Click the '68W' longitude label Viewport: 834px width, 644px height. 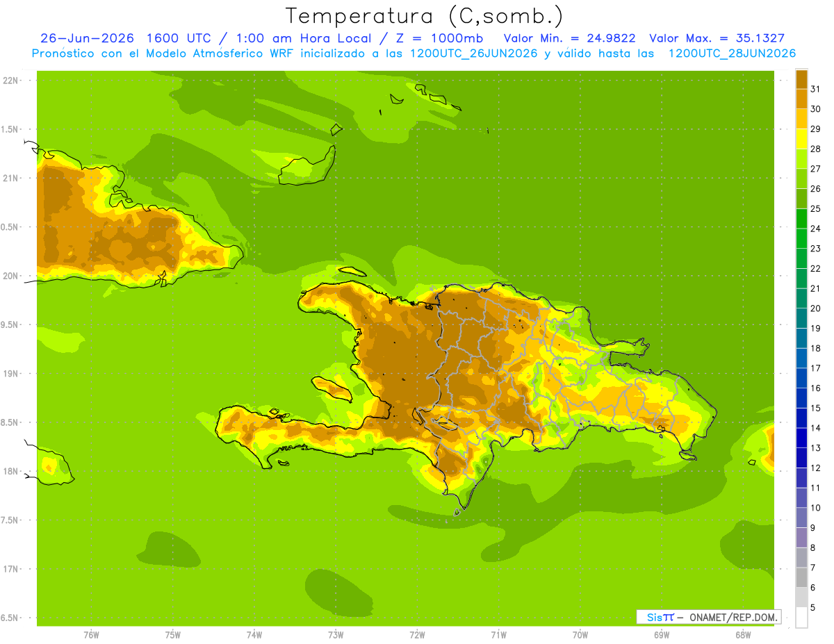[x=742, y=635]
